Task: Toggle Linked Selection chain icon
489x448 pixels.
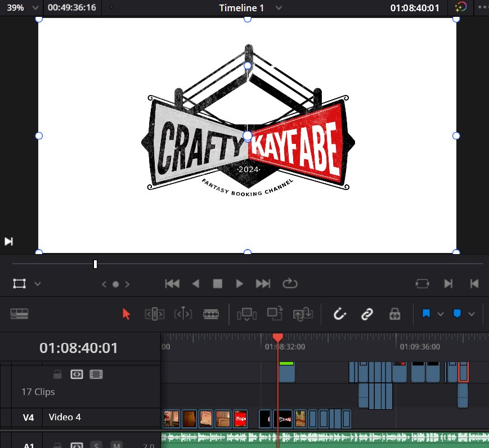Action: coord(367,314)
